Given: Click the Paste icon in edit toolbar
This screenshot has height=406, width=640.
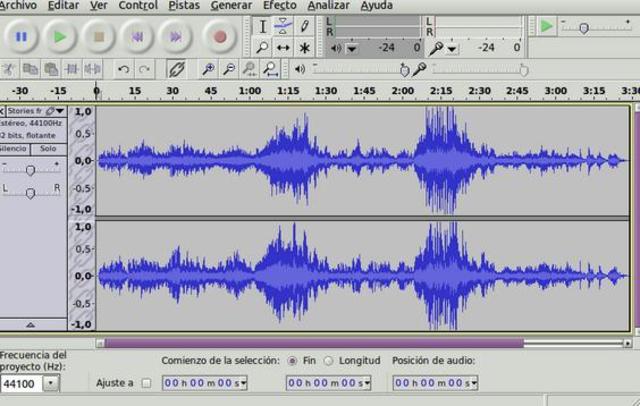Looking at the screenshot, I should click(51, 69).
